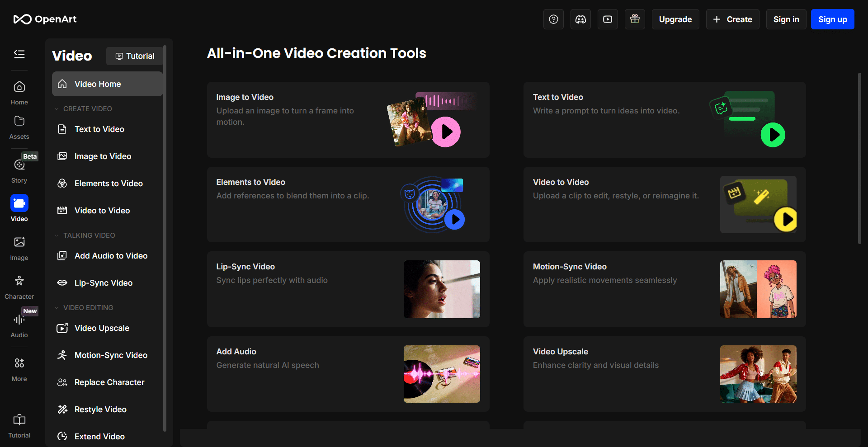868x447 pixels.
Task: Collapse the TALKING VIDEO section
Action: click(57, 235)
